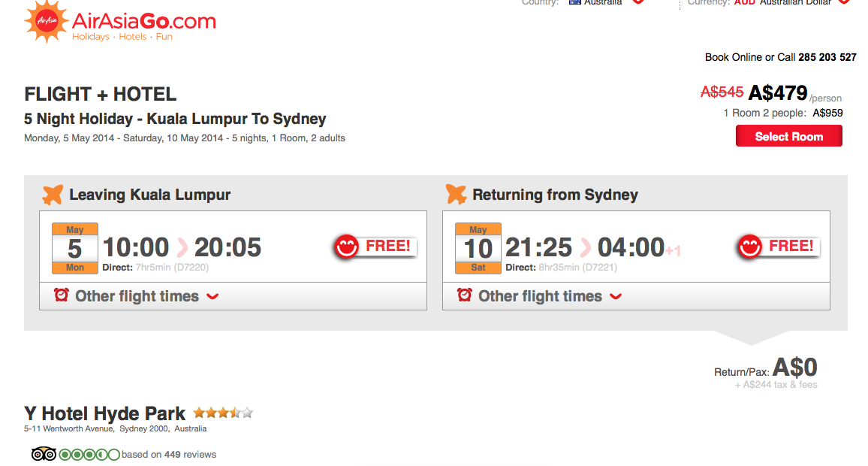Image resolution: width=868 pixels, height=466 pixels.
Task: Click the Y Hotel Hyde Park title
Action: coord(104,413)
